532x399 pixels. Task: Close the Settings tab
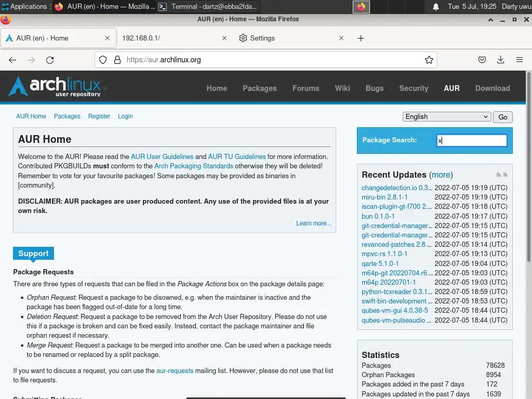(x=341, y=38)
